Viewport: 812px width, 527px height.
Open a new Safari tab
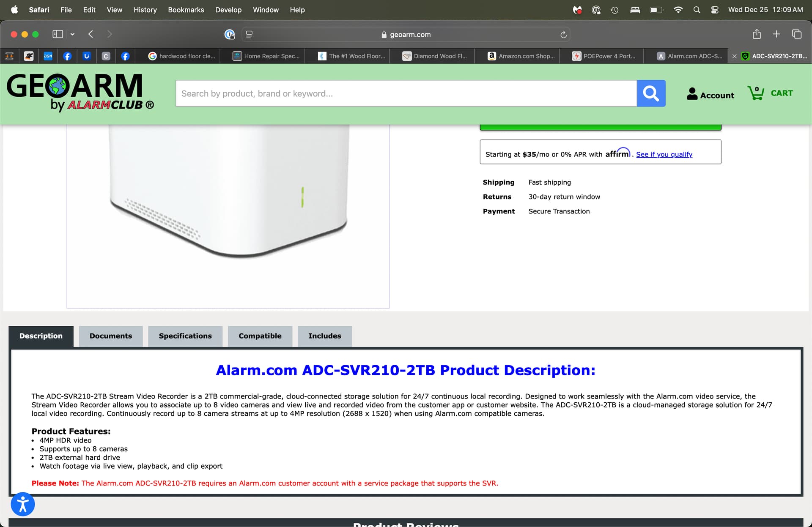[776, 34]
